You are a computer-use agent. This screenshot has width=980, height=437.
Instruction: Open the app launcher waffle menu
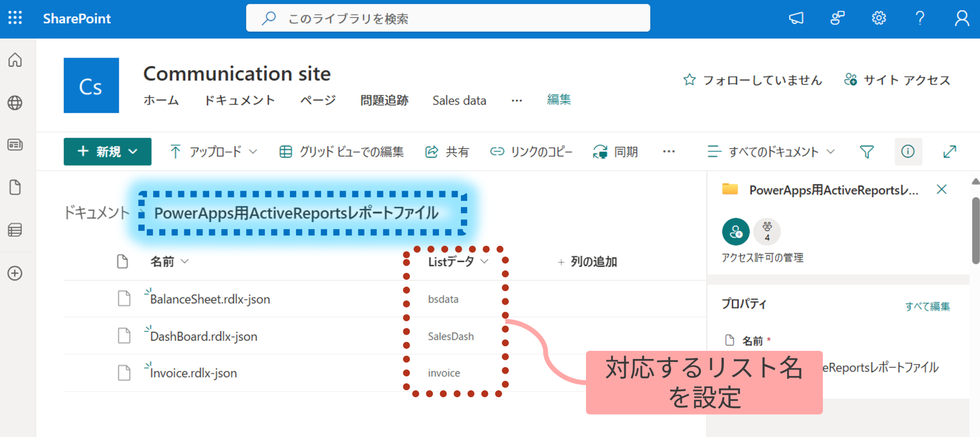[x=15, y=18]
